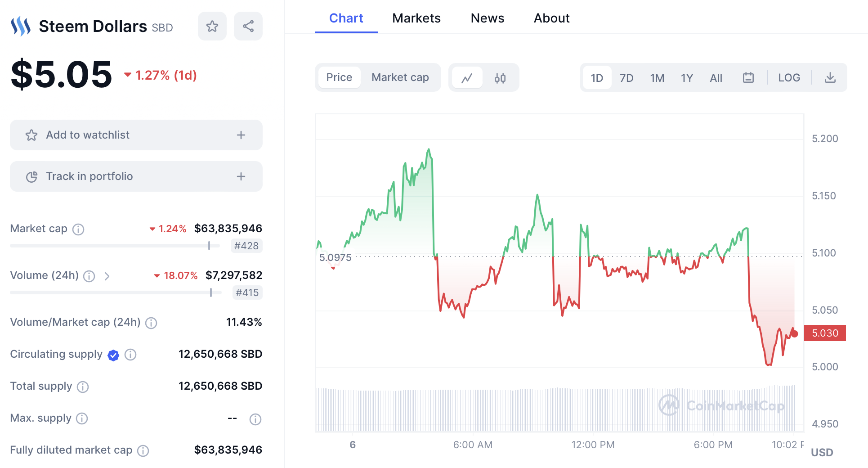868x468 pixels.
Task: Switch to line chart view icon
Action: (x=467, y=78)
